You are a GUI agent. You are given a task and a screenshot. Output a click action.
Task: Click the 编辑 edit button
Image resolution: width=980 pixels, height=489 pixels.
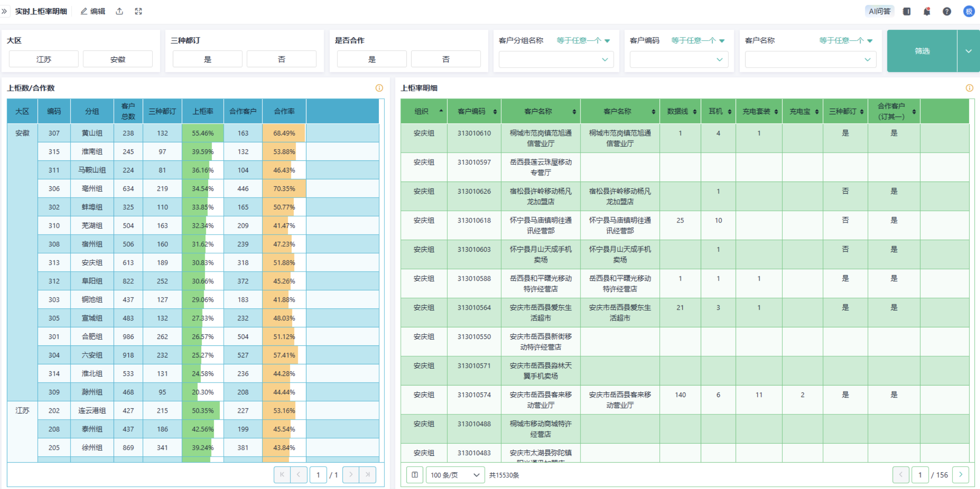[93, 11]
